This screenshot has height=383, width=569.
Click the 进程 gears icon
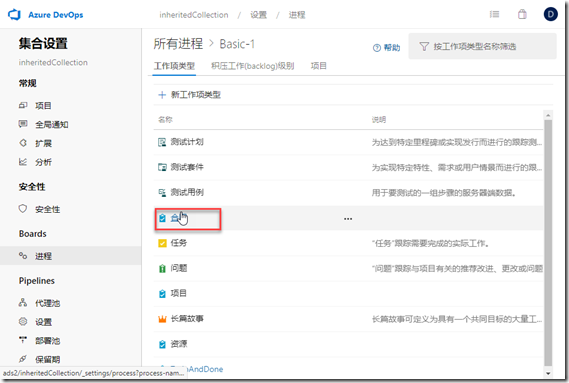click(23, 256)
